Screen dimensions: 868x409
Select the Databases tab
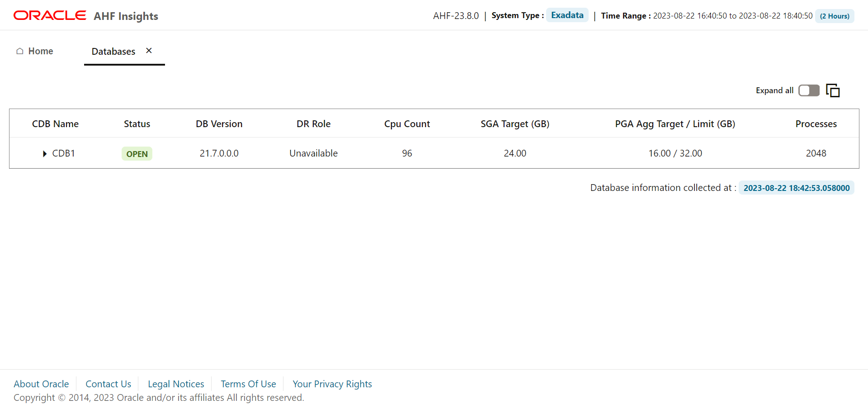point(113,52)
